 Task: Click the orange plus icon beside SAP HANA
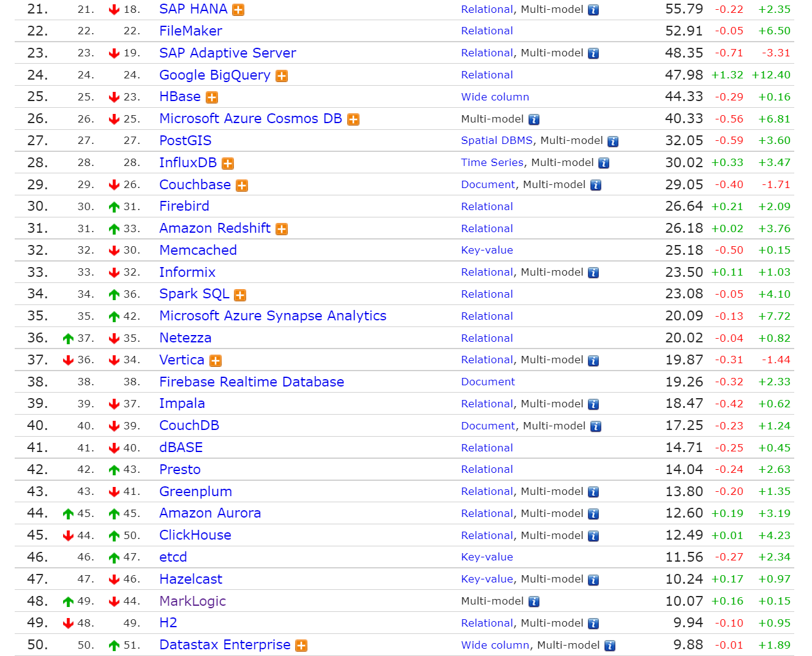(238, 10)
